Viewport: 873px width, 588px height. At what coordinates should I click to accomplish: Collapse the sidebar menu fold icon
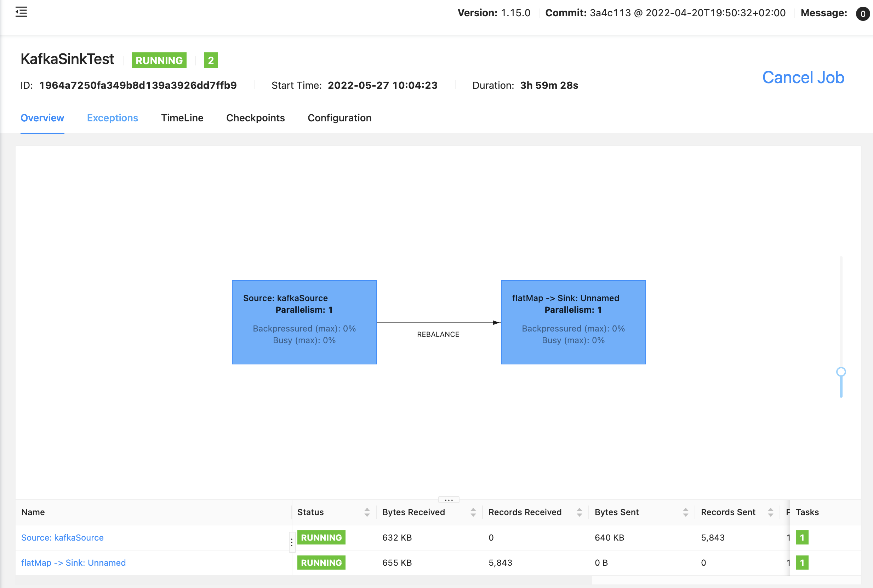(21, 12)
